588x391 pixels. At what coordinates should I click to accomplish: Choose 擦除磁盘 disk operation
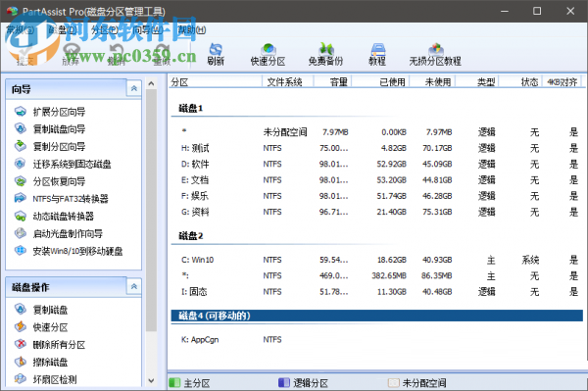[x=50, y=363]
